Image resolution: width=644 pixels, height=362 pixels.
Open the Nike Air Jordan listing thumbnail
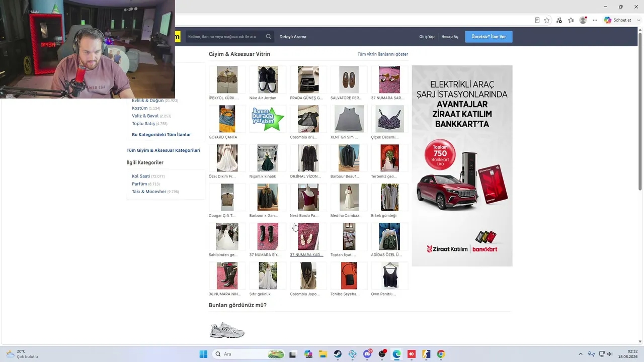(x=268, y=79)
